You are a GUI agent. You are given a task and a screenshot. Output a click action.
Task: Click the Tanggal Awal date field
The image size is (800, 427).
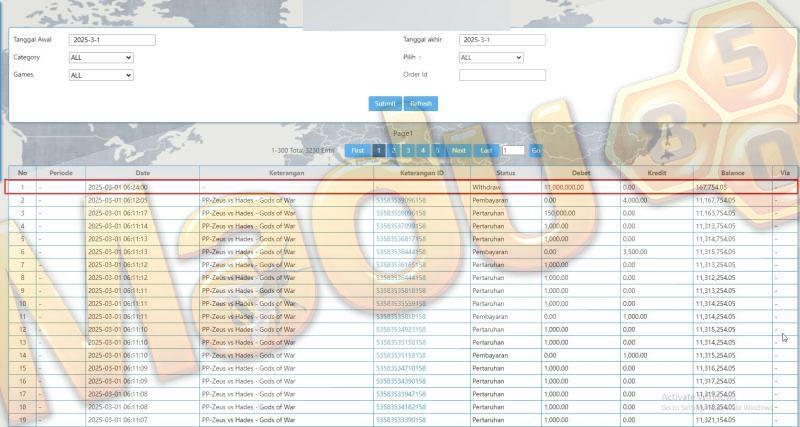click(112, 40)
